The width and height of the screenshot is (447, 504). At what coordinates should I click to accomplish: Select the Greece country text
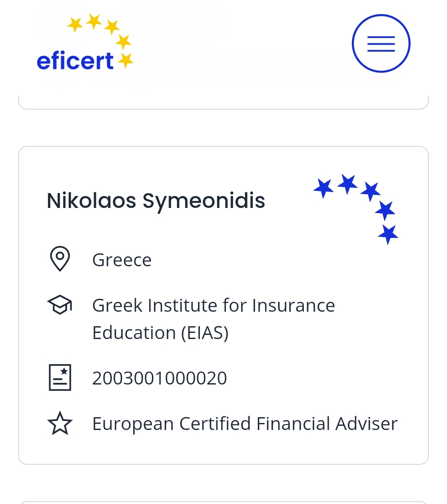pos(122,260)
